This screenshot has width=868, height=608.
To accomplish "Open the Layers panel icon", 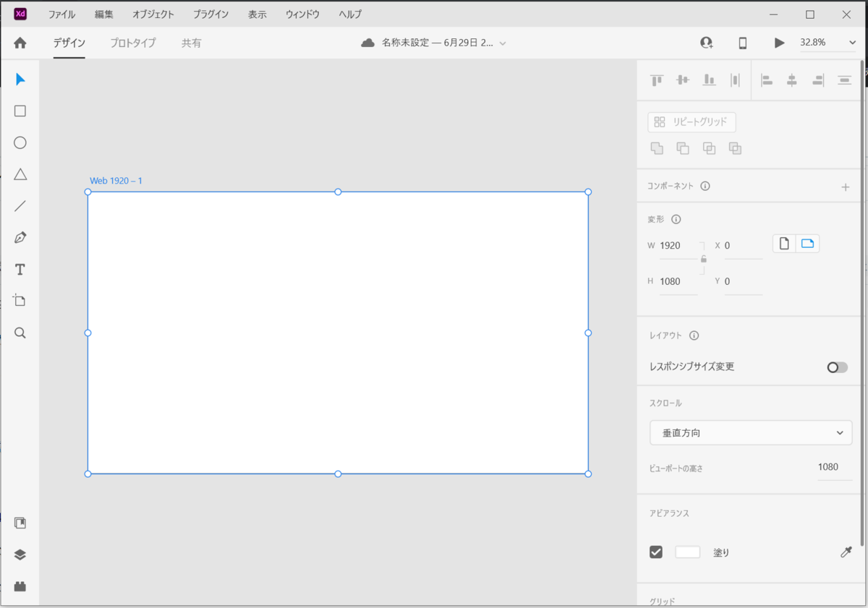I will click(x=20, y=555).
